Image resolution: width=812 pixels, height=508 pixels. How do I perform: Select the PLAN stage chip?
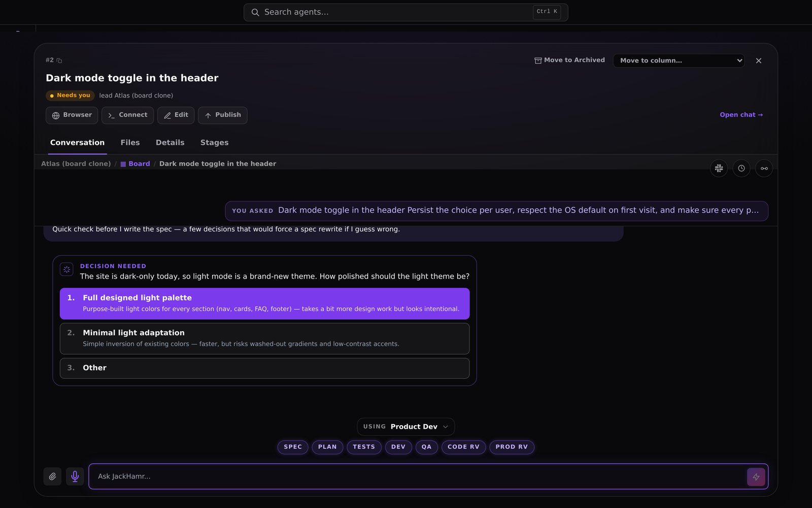(327, 447)
